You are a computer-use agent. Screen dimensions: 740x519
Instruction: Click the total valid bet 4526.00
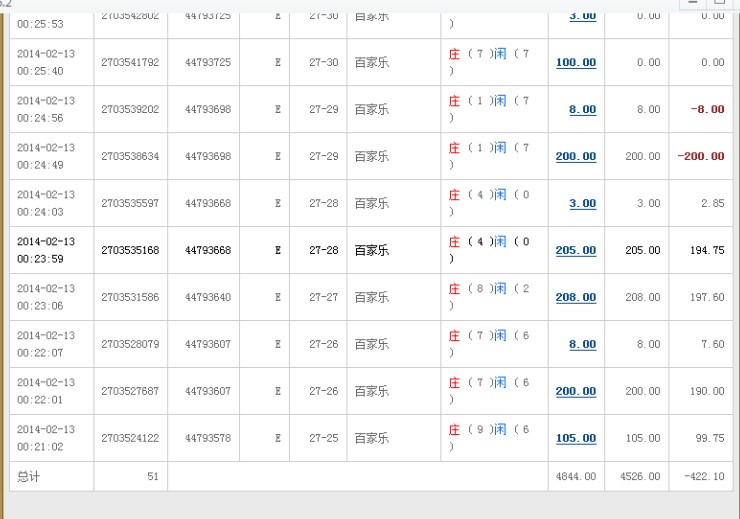(x=640, y=477)
